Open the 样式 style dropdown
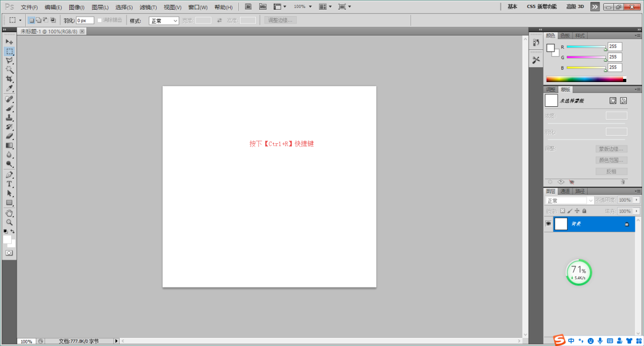 [x=164, y=20]
